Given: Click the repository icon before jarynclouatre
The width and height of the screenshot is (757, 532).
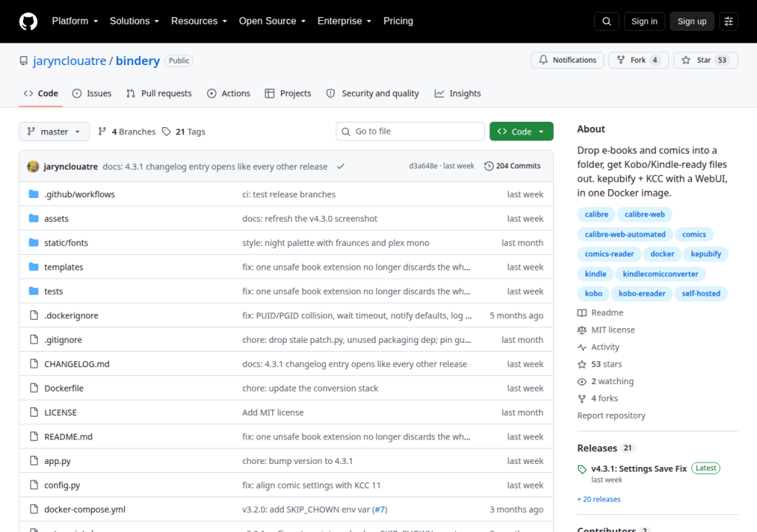Looking at the screenshot, I should pyautogui.click(x=24, y=61).
